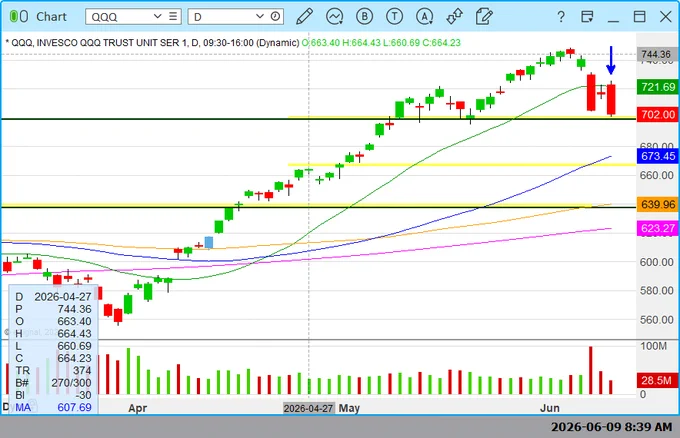Click the QQQ INVESCO chart title text
Image resolution: width=680 pixels, height=438 pixels.
(152, 42)
